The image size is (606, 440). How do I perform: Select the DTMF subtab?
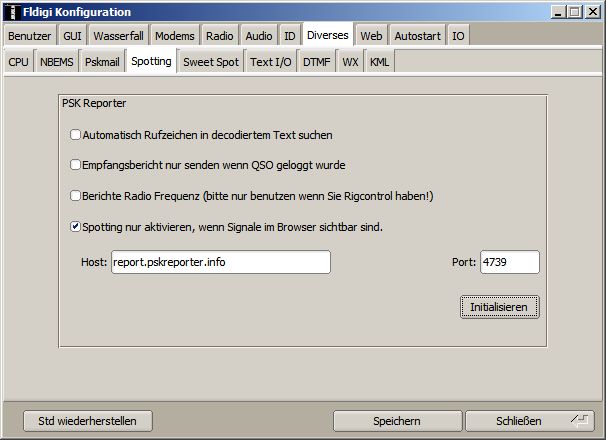(x=316, y=62)
